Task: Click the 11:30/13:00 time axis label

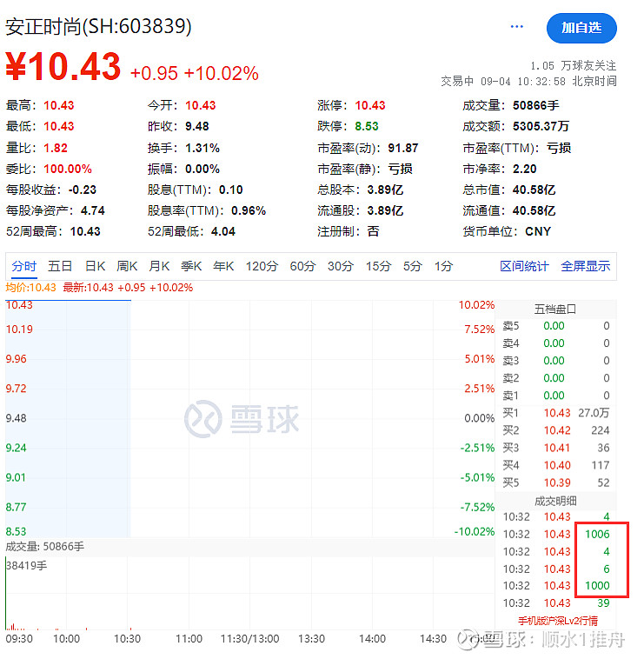Action: click(x=250, y=639)
